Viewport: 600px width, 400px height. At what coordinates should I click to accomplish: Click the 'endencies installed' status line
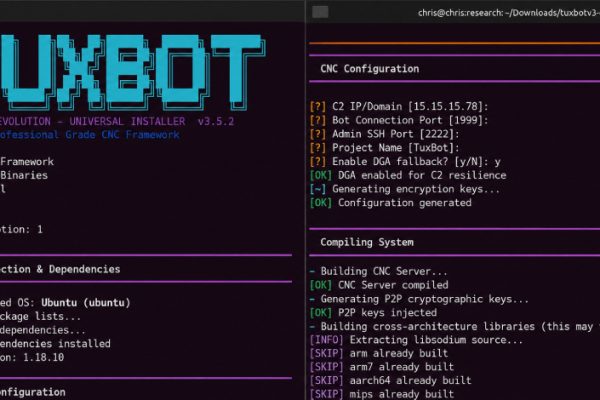coord(55,344)
